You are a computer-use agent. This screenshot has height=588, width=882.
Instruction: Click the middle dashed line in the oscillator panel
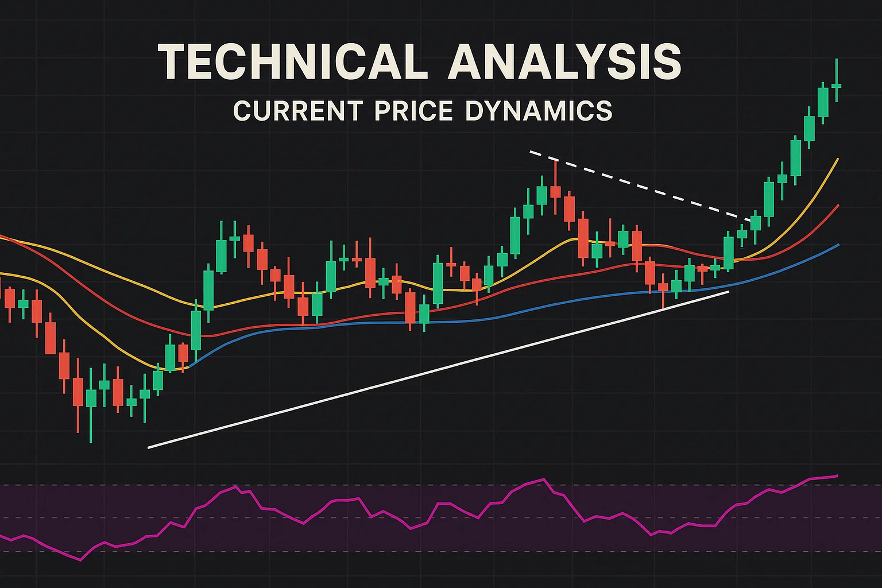coord(402,518)
